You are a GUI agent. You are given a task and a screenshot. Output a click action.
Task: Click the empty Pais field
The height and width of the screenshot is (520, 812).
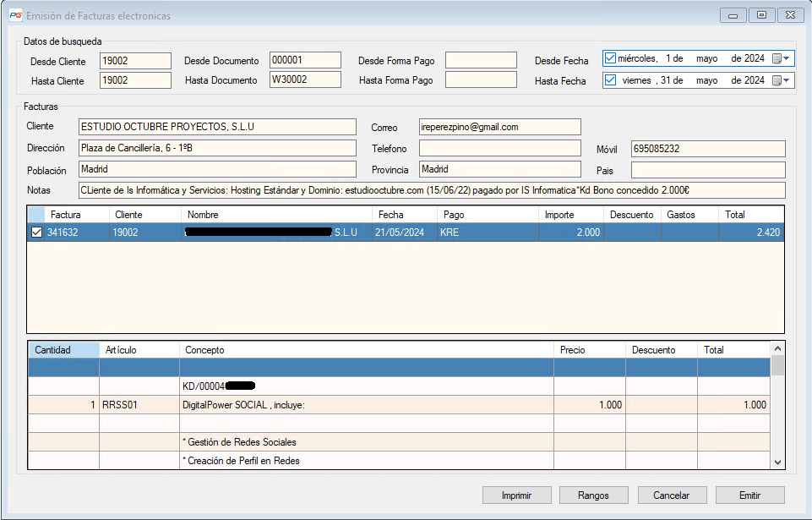(x=708, y=170)
